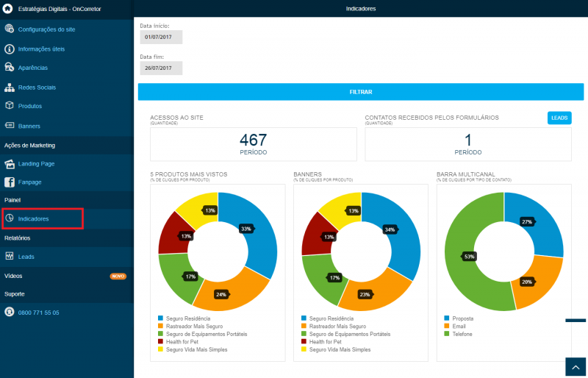Screen dimensions: 588x378
Task: Click the FILTRAR button
Action: (361, 92)
